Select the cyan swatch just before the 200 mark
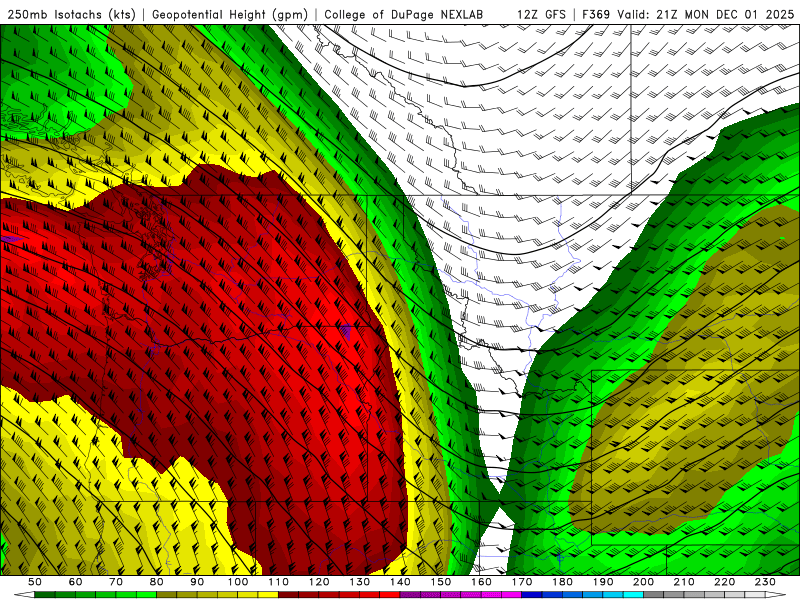The image size is (800, 600). pyautogui.click(x=633, y=595)
